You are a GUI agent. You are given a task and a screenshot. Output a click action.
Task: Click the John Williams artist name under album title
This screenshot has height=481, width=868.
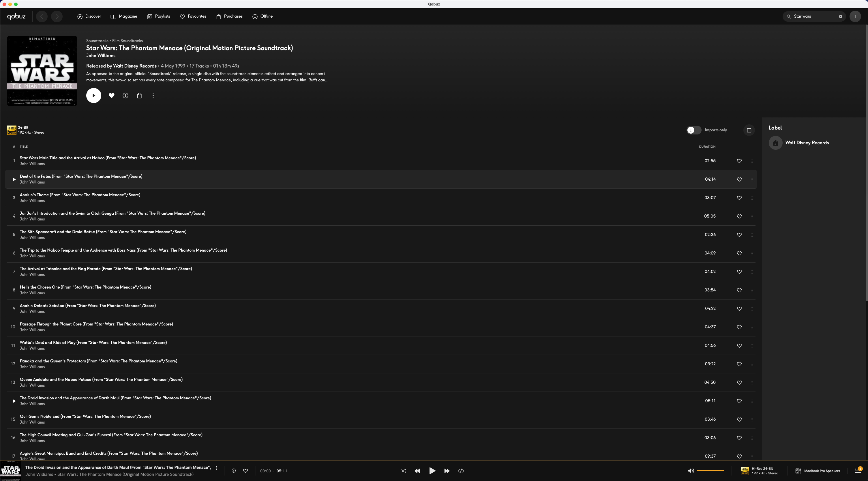(101, 56)
